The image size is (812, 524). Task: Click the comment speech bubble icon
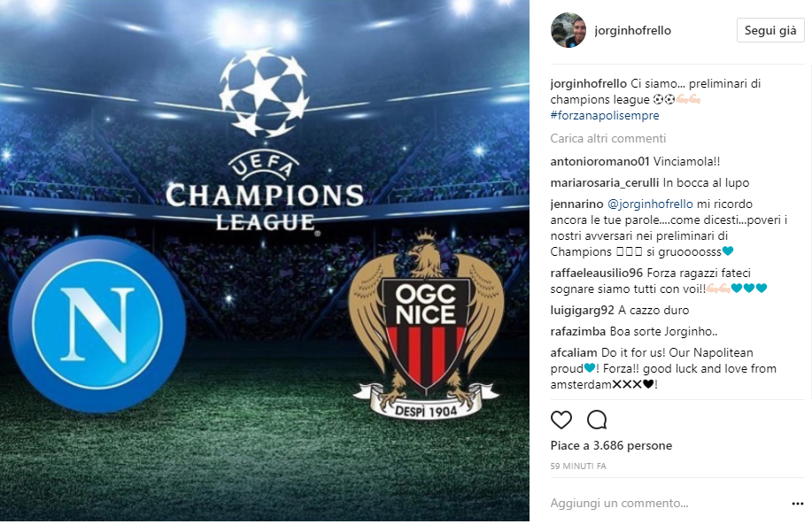click(597, 420)
